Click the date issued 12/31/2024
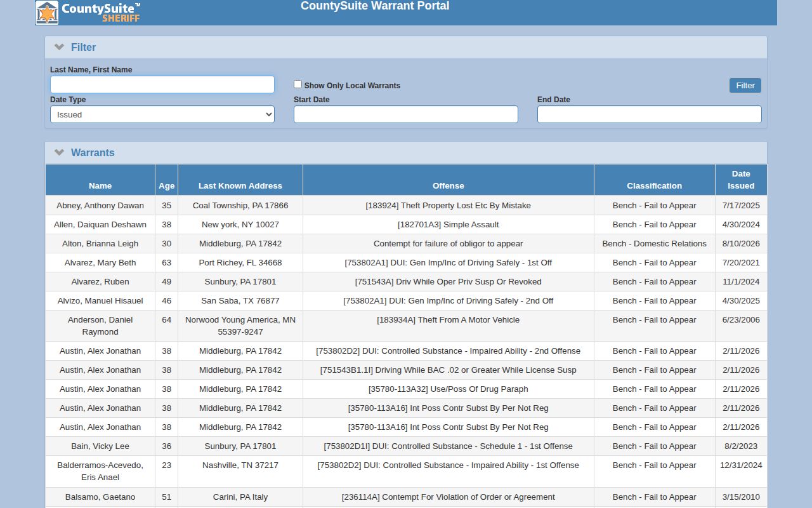 pos(741,465)
